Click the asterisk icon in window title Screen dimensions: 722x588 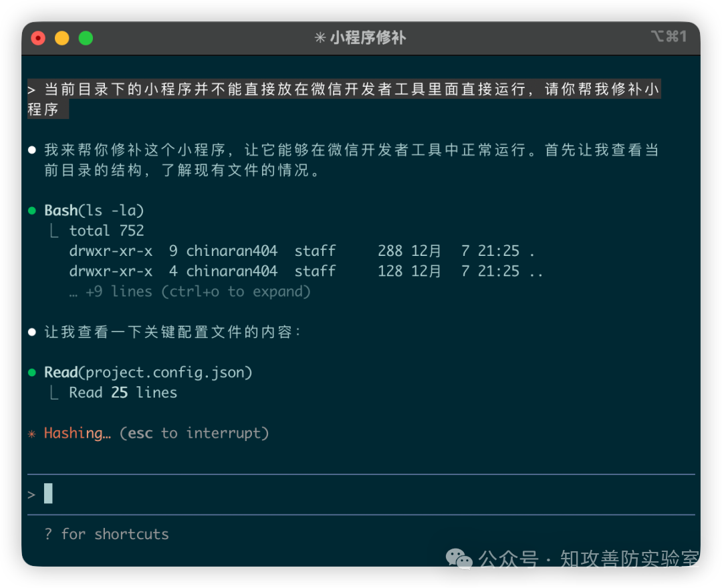coord(320,38)
